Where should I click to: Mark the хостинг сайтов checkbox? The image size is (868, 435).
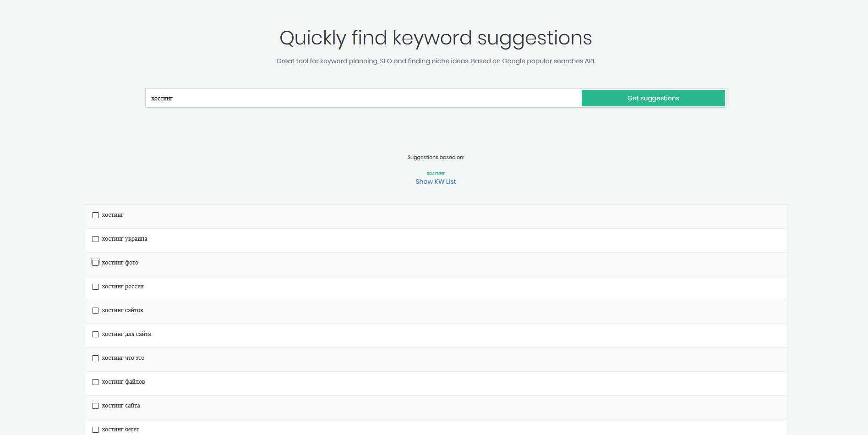pyautogui.click(x=95, y=310)
